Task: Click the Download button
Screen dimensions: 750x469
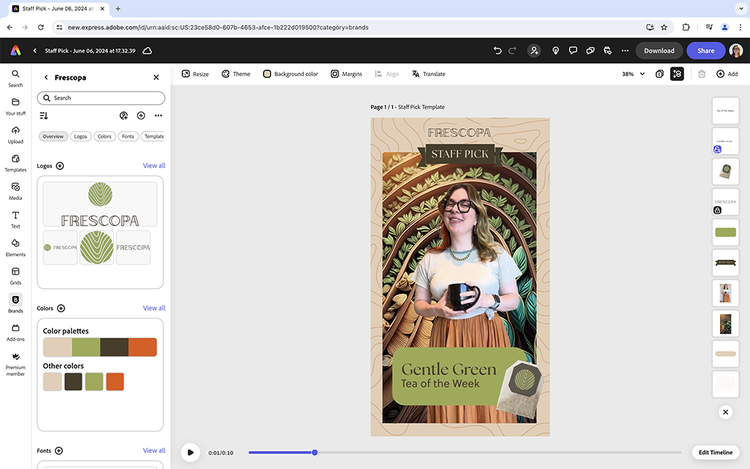Action: click(x=658, y=50)
